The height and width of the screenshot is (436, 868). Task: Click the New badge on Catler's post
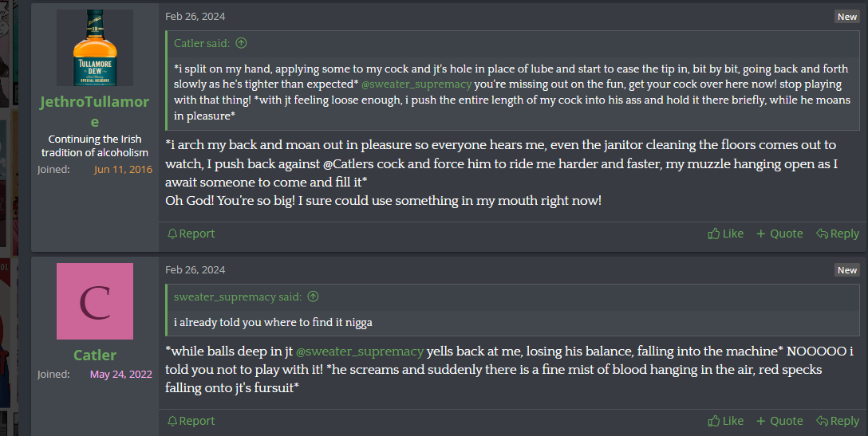(x=846, y=270)
